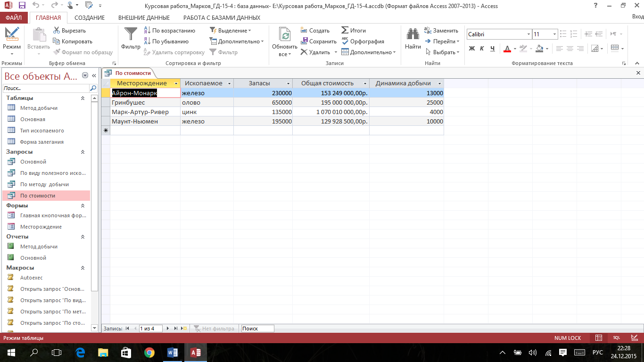Switch to ВНЕШНИЕ ДАННЫЕ tab

click(144, 17)
